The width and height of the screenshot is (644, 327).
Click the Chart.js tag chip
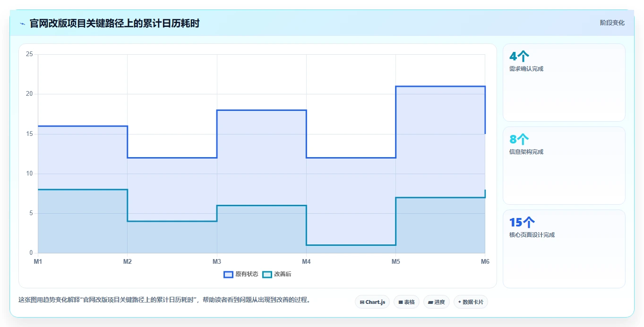tap(372, 302)
